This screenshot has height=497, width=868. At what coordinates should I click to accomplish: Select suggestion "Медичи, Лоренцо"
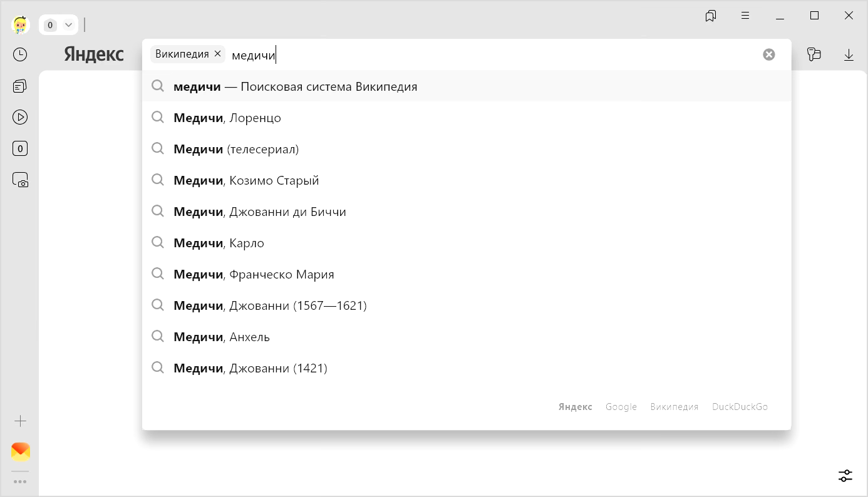(x=227, y=118)
